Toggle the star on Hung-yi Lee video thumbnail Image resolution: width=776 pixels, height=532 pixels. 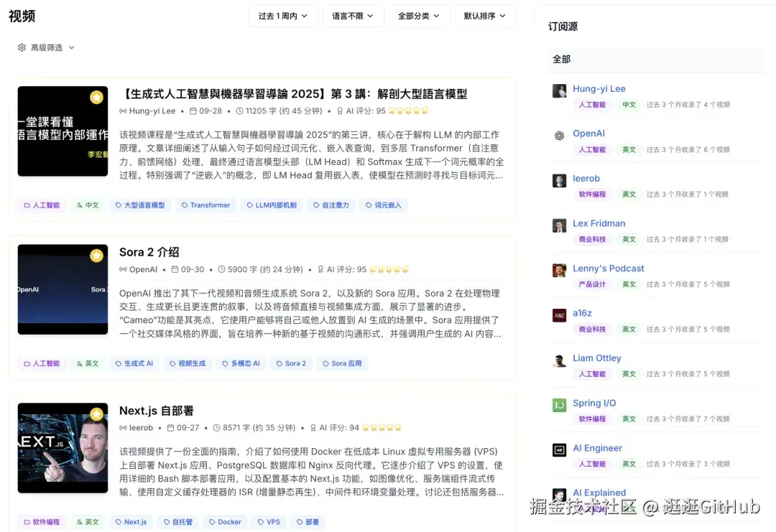(97, 96)
